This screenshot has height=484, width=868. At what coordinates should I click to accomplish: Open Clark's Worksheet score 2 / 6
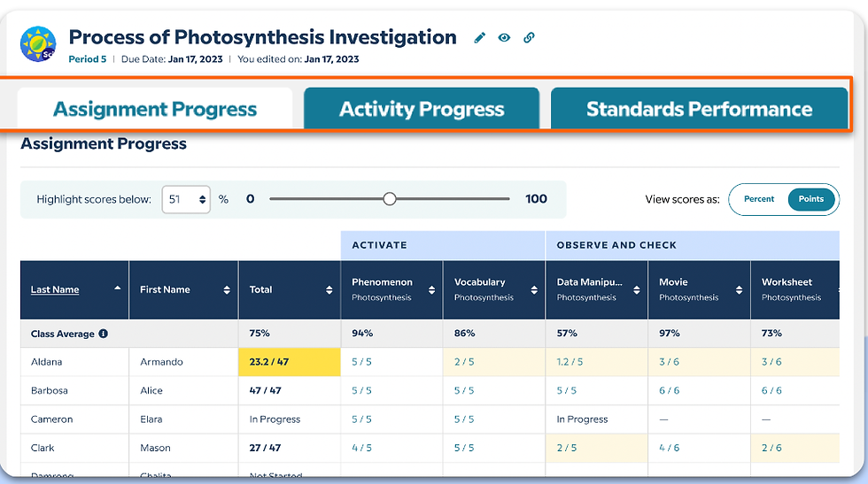pos(771,448)
